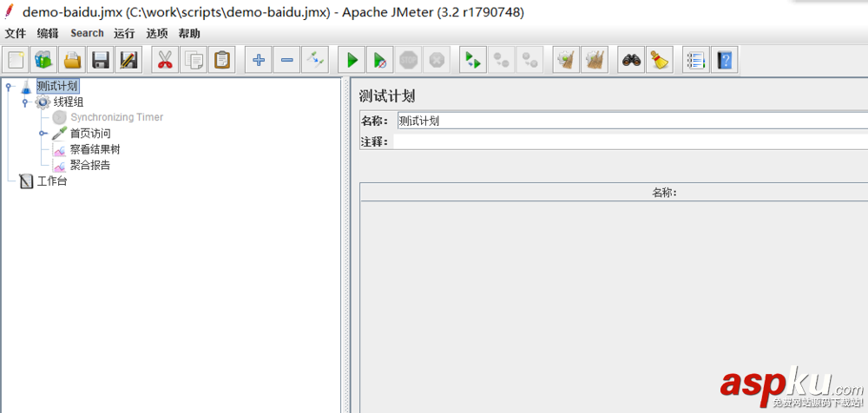Expand the 首页访问 tree node handle
868x413 pixels.
(42, 134)
